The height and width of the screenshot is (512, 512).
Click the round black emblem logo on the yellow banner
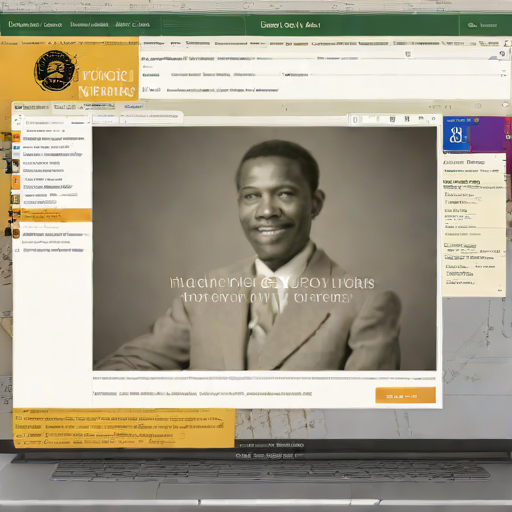[54, 71]
